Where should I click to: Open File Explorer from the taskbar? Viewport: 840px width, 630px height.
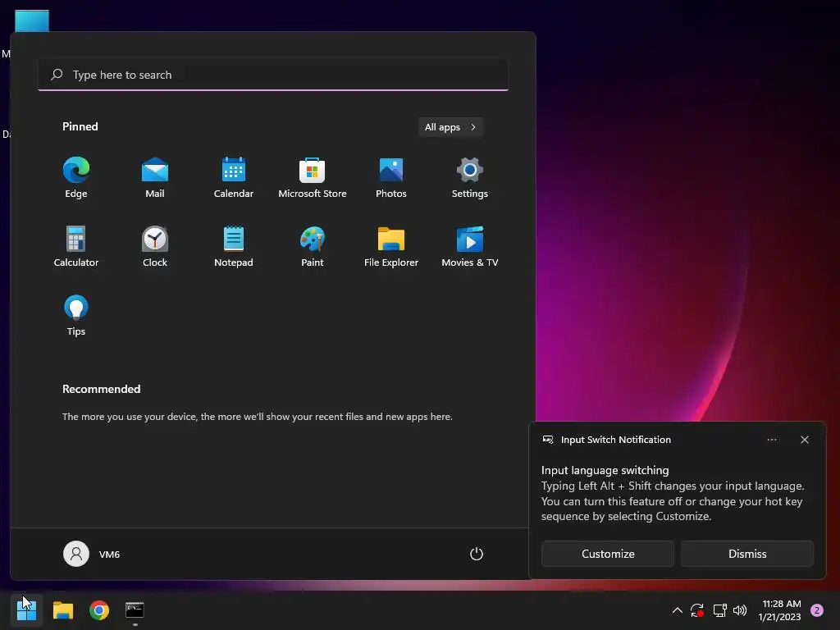point(62,610)
